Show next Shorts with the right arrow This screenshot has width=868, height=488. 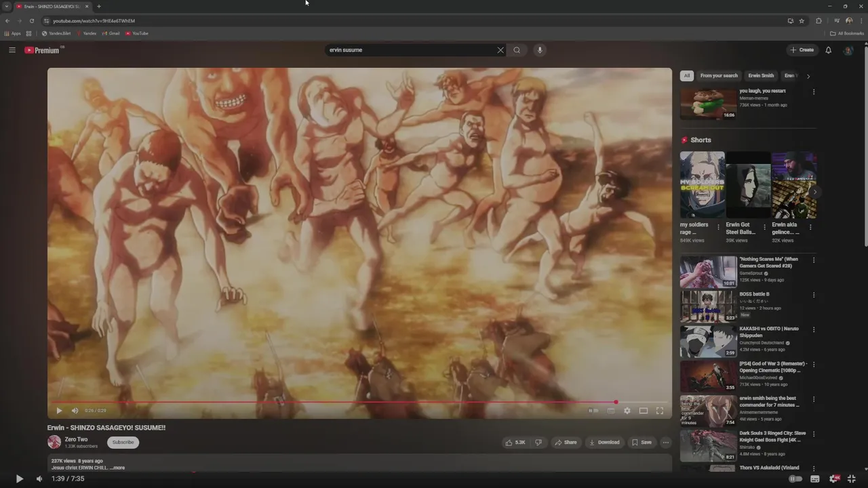[814, 192]
